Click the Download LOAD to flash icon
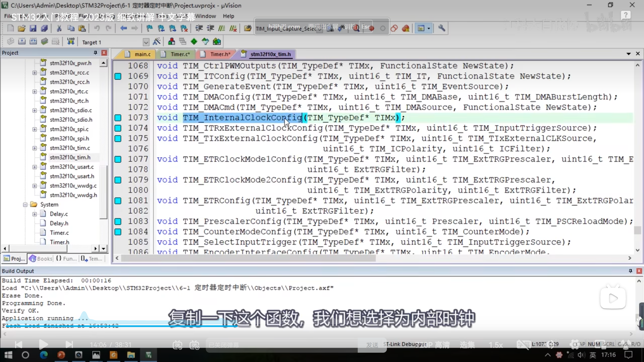The height and width of the screenshot is (362, 644). 71,41
